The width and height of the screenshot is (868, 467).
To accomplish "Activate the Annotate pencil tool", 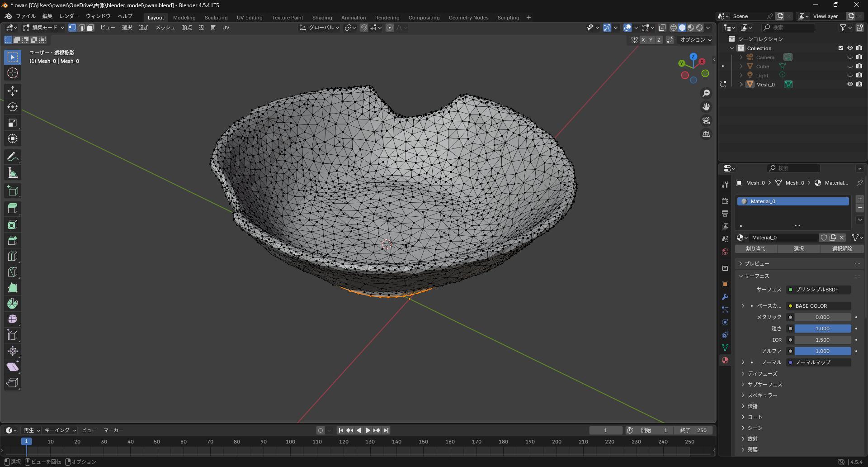I will click(x=13, y=157).
